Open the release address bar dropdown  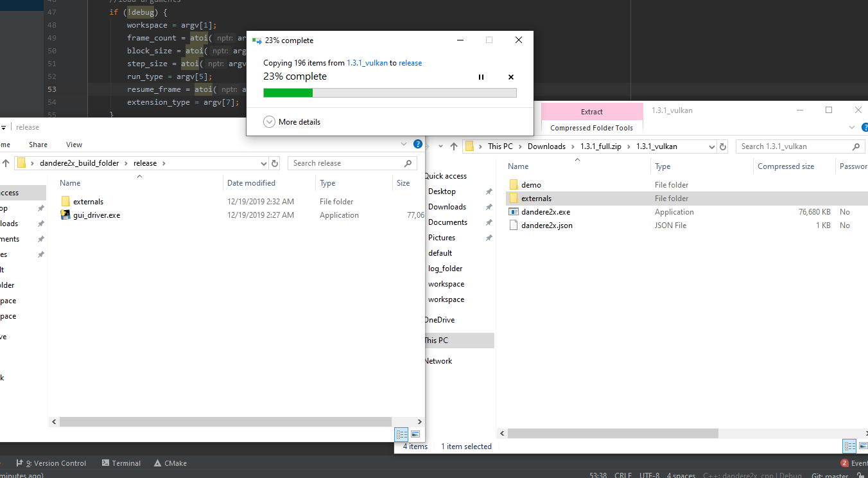[263, 163]
